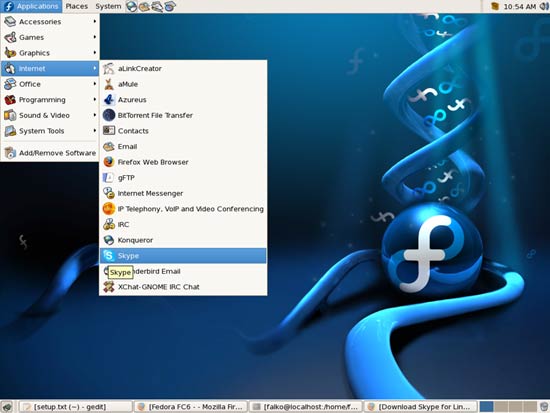
Task: Expand the Office submenu
Action: pyautogui.click(x=50, y=84)
